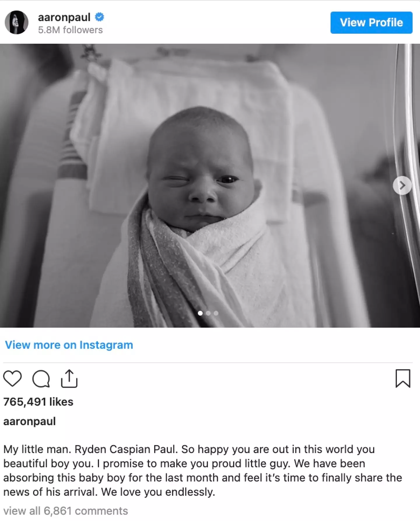
Task: Click aaronpaul username above the caption
Action: pos(29,421)
